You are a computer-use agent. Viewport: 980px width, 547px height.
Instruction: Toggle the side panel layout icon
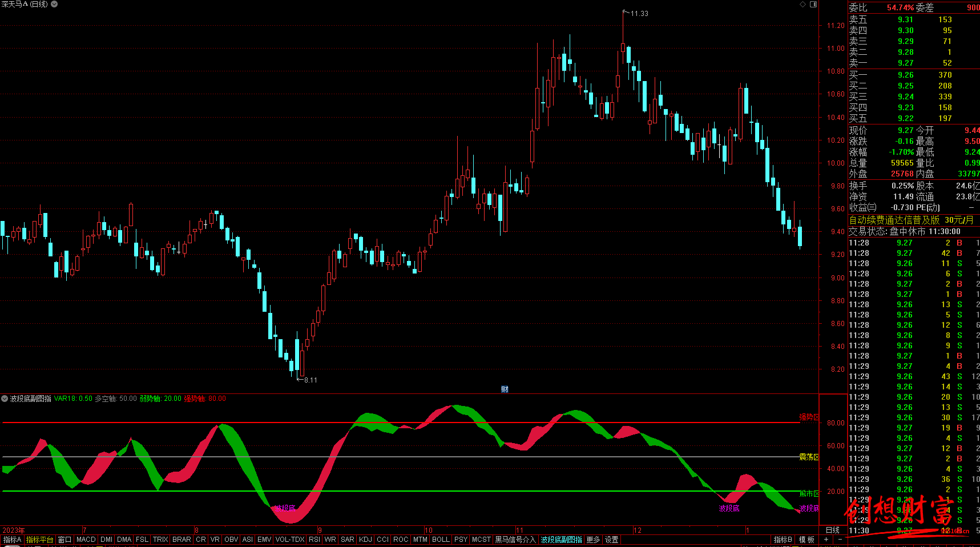click(x=813, y=4)
